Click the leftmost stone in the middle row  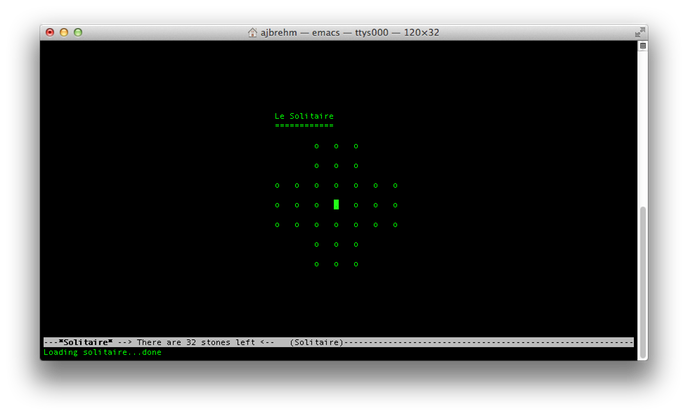[277, 205]
